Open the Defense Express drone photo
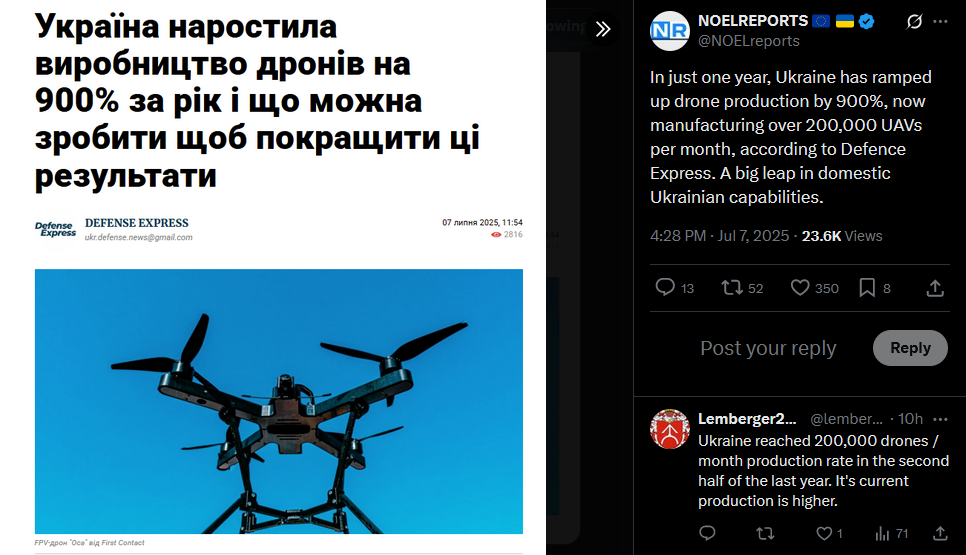The image size is (966, 555). pyautogui.click(x=278, y=401)
